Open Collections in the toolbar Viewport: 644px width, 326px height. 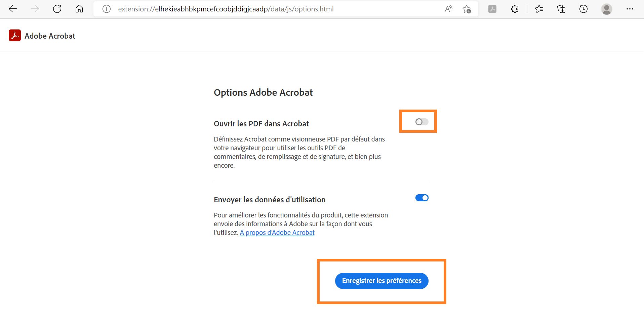(x=561, y=9)
